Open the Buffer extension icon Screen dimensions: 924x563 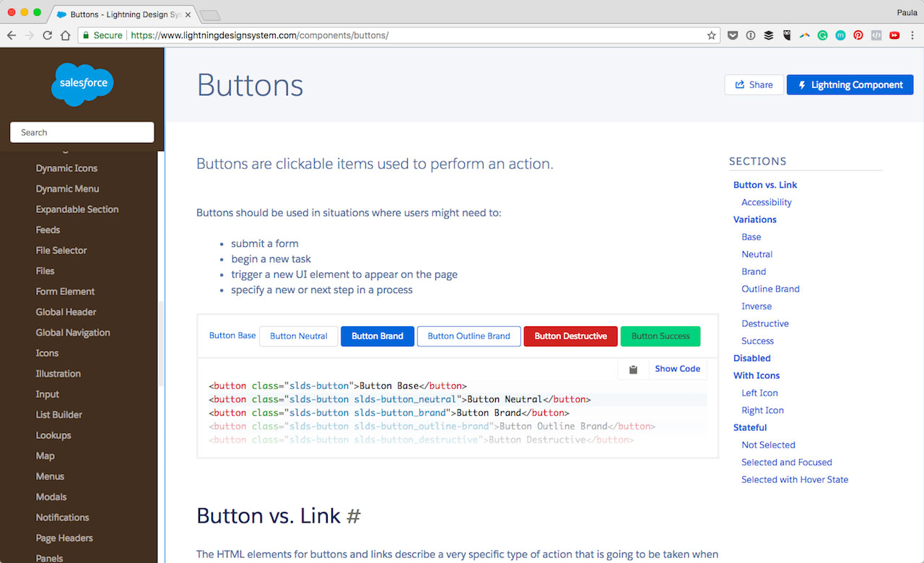(768, 35)
